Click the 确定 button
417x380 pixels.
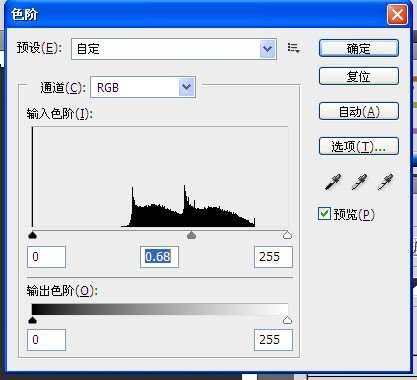[359, 48]
